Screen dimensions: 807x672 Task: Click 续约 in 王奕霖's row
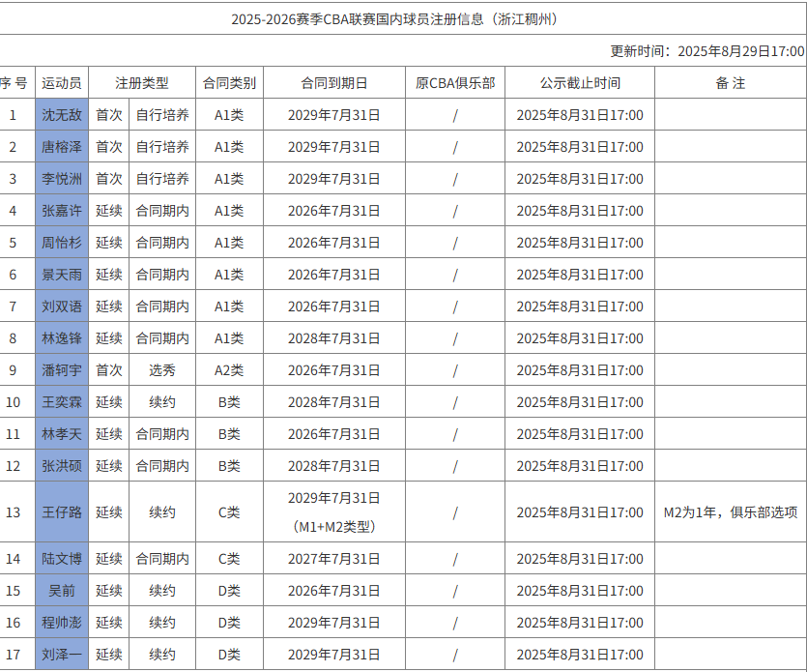(162, 402)
